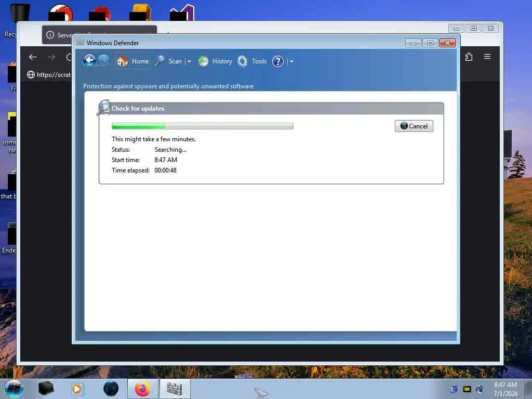Open the browser hamburger menu
Screen dimensions: 532x399
point(487,57)
